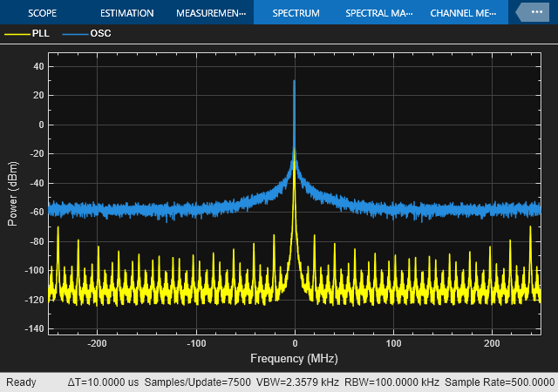Viewport: 558px width, 392px height.
Task: Click the Frequency (MHz) axis label
Action: [x=294, y=358]
